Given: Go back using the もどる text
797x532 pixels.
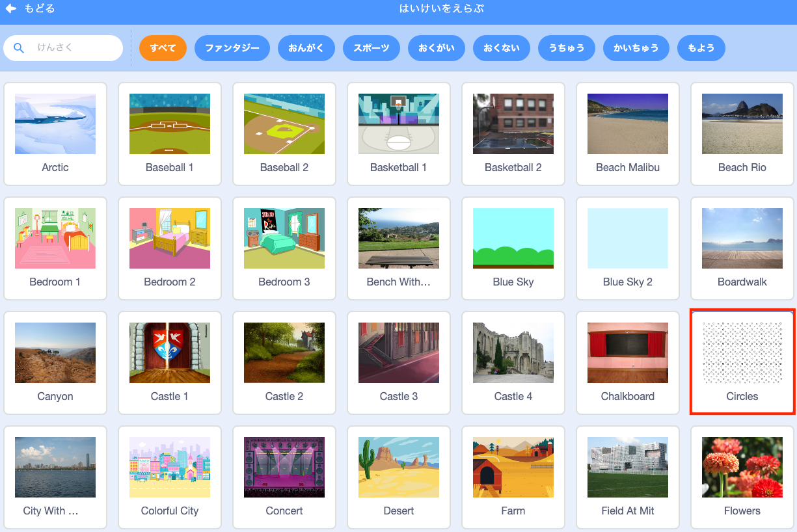Looking at the screenshot, I should click(x=40, y=9).
